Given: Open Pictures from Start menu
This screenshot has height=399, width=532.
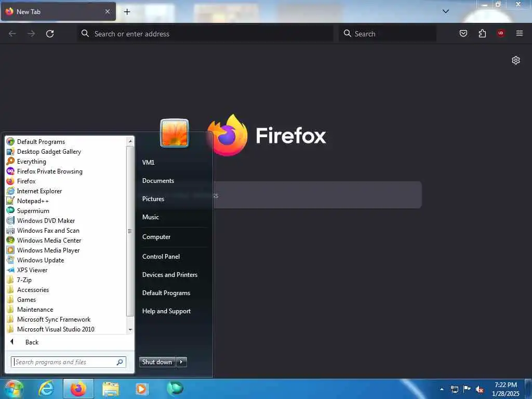Looking at the screenshot, I should pos(153,199).
